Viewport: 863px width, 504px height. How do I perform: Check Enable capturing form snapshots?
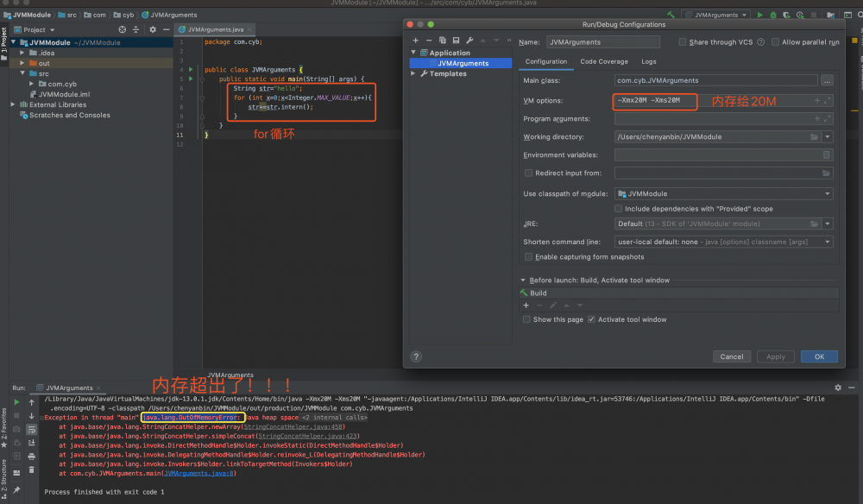click(x=529, y=257)
